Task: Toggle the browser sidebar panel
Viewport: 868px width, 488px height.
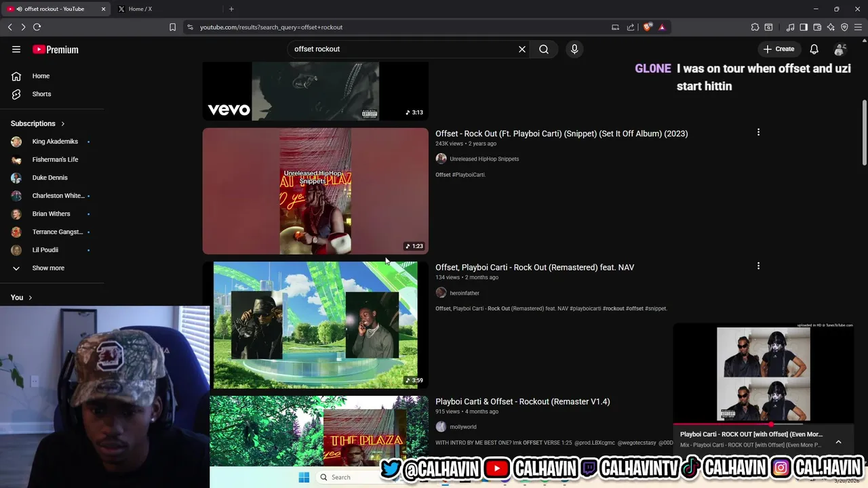Action: point(804,27)
